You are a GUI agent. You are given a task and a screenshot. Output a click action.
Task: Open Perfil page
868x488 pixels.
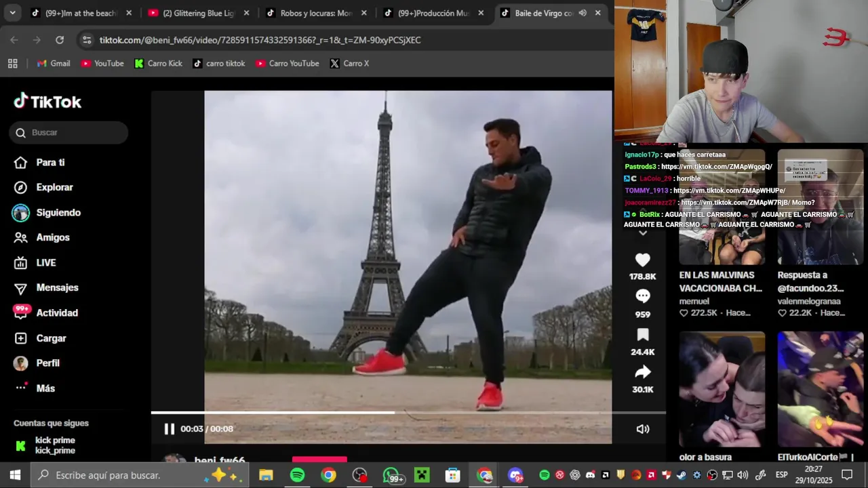click(37, 363)
